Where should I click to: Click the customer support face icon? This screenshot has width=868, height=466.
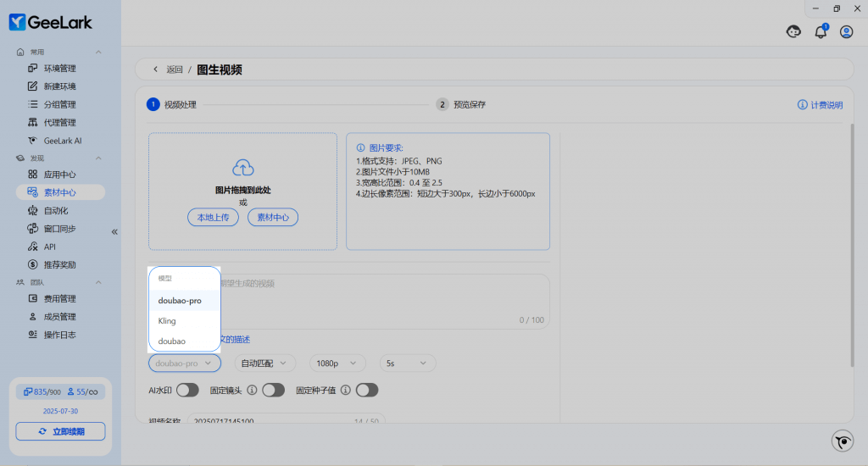(794, 32)
